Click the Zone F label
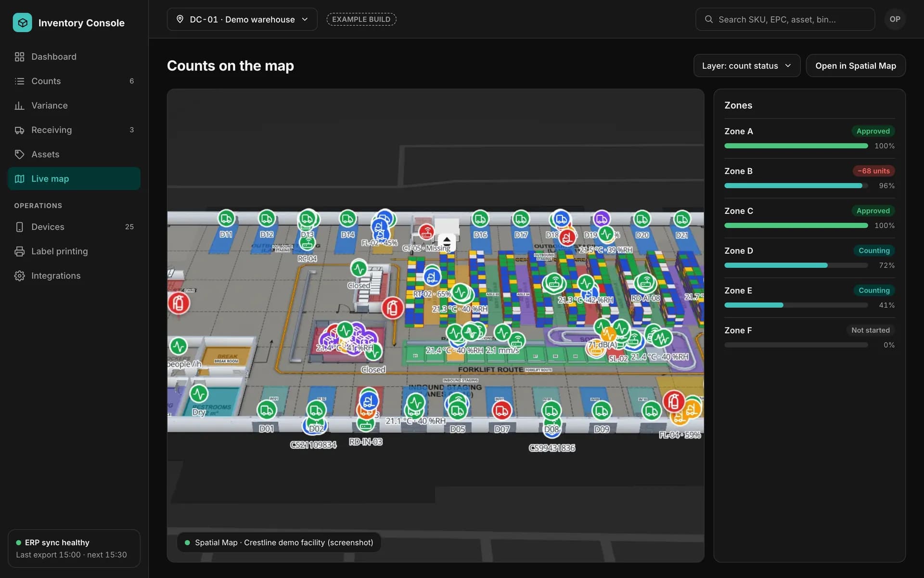This screenshot has width=924, height=578. (738, 330)
